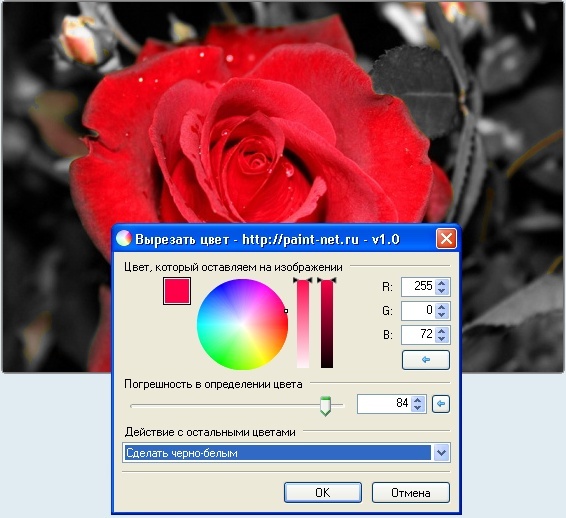Click the dark brightness gradient bar
The height and width of the screenshot is (518, 566).
tap(327, 324)
